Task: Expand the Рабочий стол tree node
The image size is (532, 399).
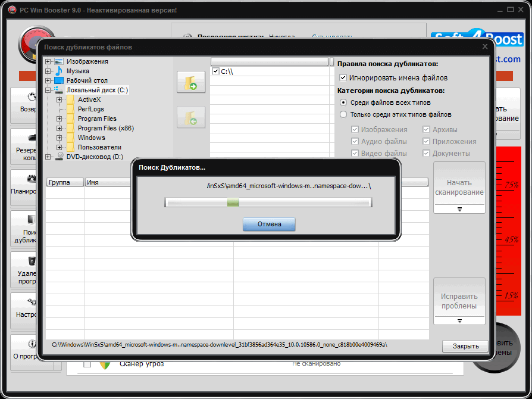Action: pyautogui.click(x=48, y=80)
